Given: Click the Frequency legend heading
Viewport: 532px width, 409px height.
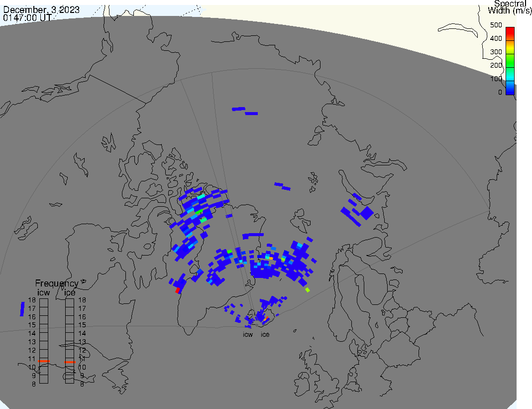Looking at the screenshot, I should pyautogui.click(x=56, y=283).
